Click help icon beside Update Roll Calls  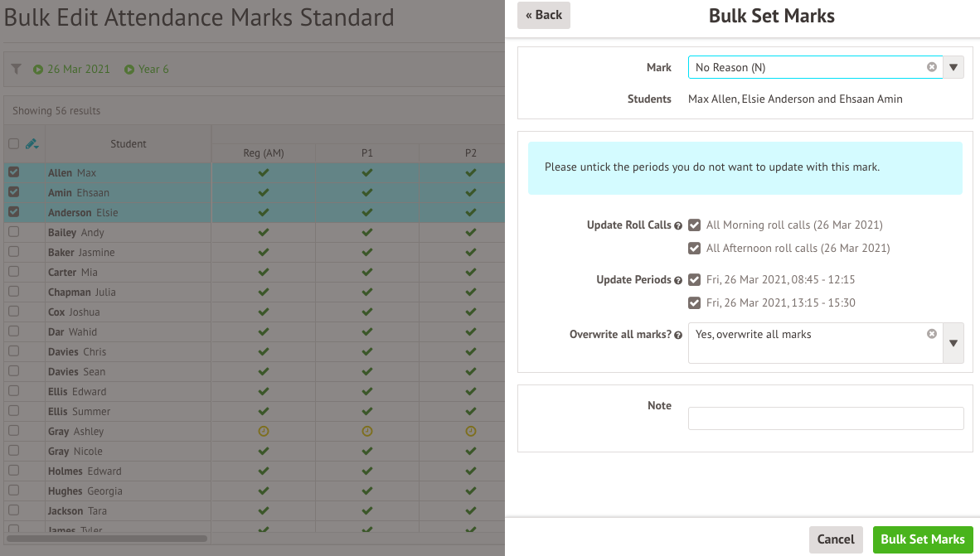[678, 225]
